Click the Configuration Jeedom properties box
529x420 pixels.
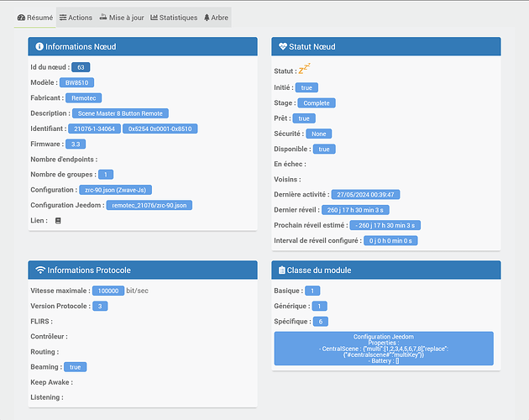click(384, 349)
